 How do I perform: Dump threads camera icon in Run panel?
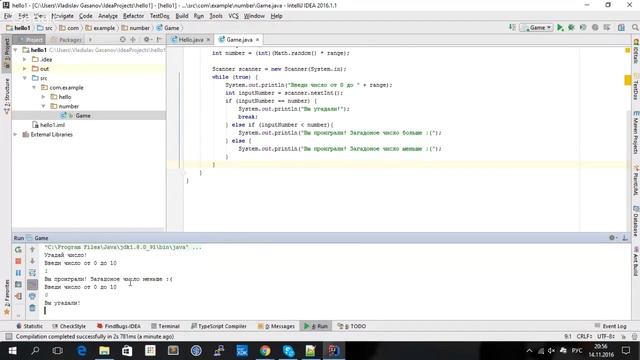click(x=18, y=284)
